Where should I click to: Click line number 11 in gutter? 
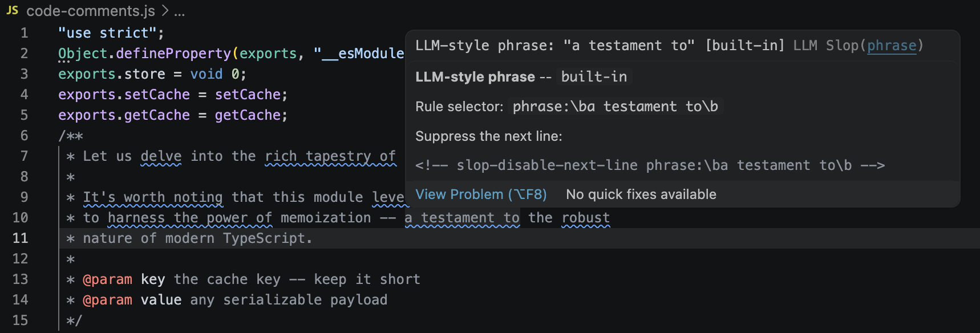pos(21,238)
